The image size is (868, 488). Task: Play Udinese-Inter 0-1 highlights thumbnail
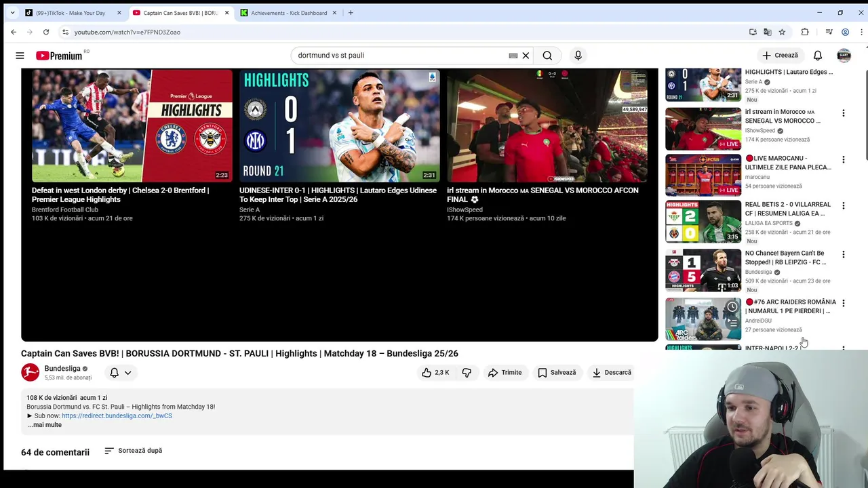pos(339,125)
